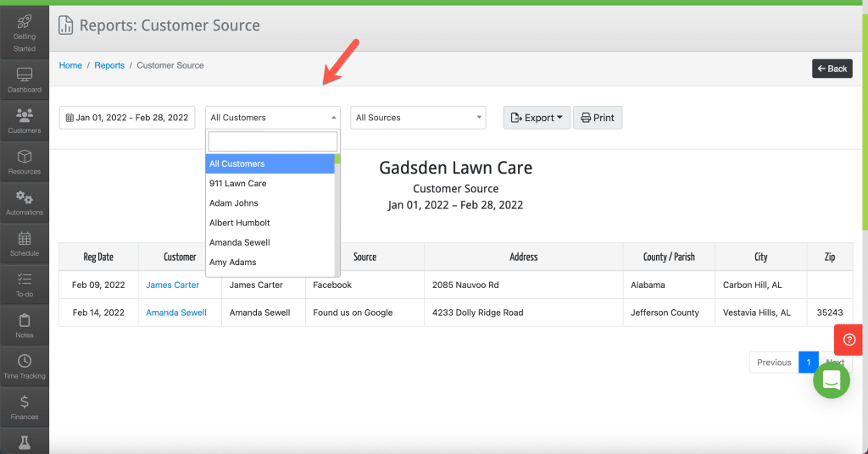Select Albert Humbolt from customer list
Image resolution: width=868 pixels, height=454 pixels.
270,223
